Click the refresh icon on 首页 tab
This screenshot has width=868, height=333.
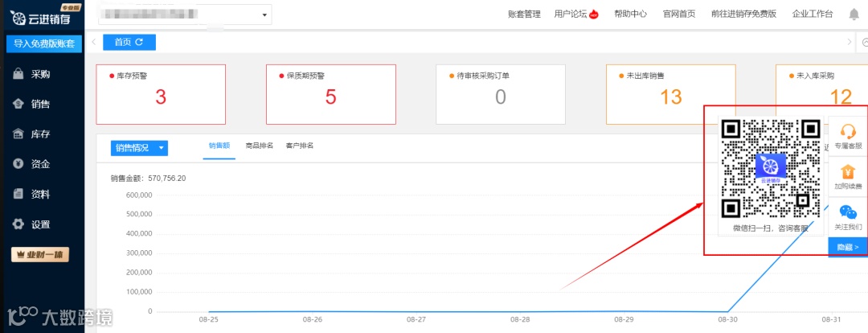point(140,42)
